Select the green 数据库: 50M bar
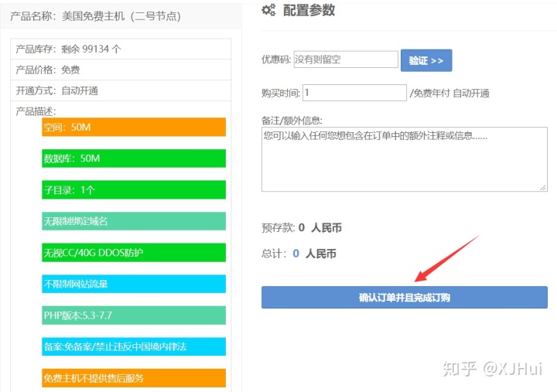Screen dimensions: 557x392 click(134, 159)
